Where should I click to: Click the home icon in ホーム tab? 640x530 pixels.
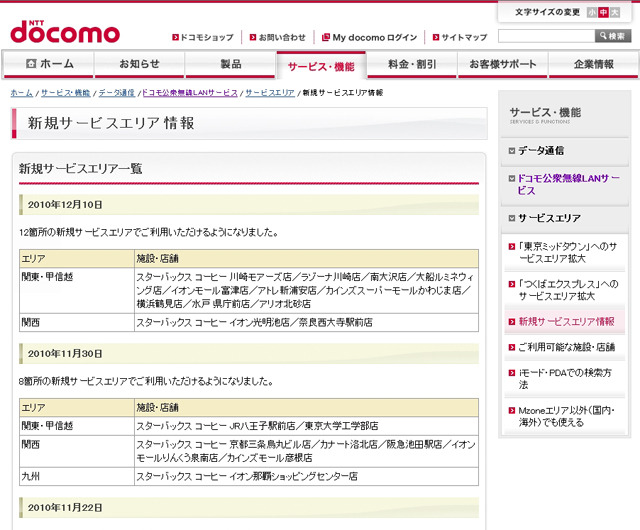[x=31, y=63]
